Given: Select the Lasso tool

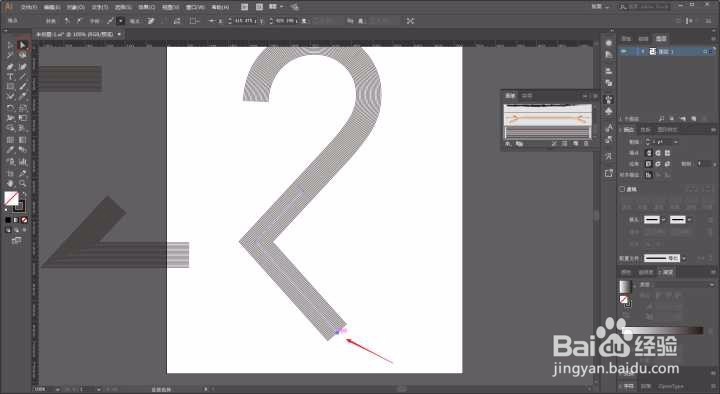Looking at the screenshot, I should (22, 55).
